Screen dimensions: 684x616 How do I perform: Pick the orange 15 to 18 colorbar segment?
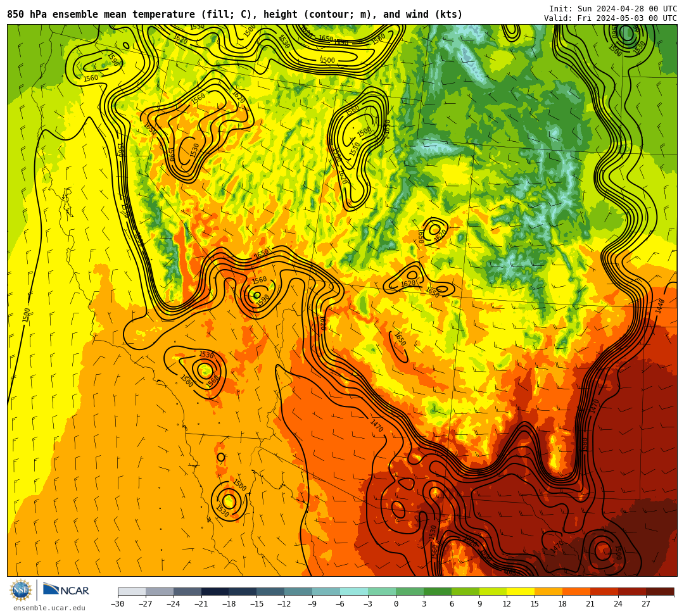[548, 591]
